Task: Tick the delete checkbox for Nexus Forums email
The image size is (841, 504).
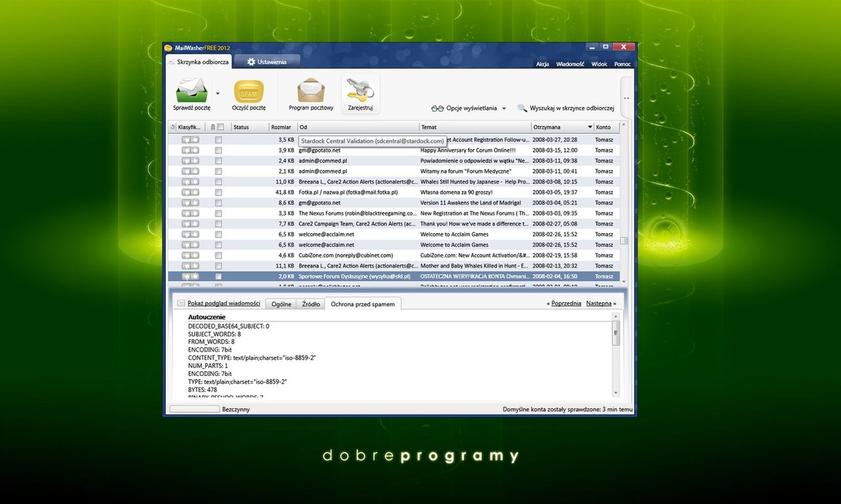Action: 218,214
